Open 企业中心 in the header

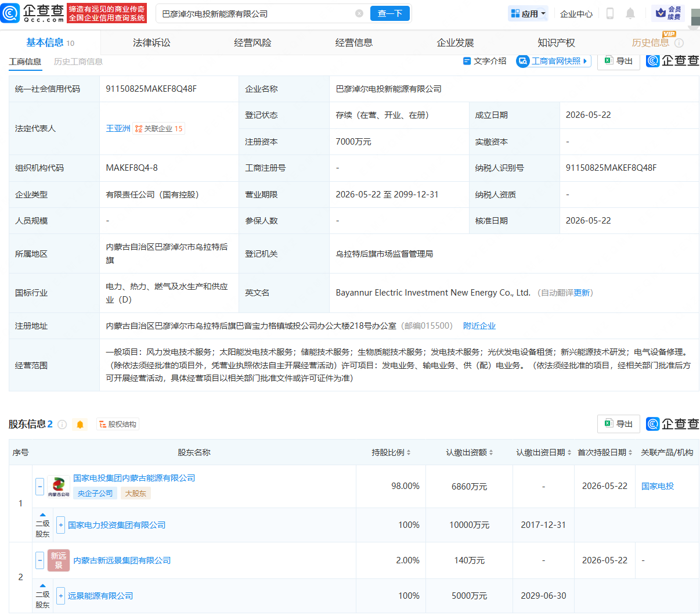(x=576, y=13)
